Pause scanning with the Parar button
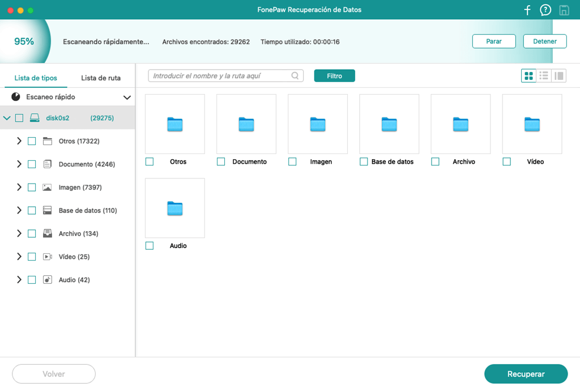 pyautogui.click(x=494, y=41)
